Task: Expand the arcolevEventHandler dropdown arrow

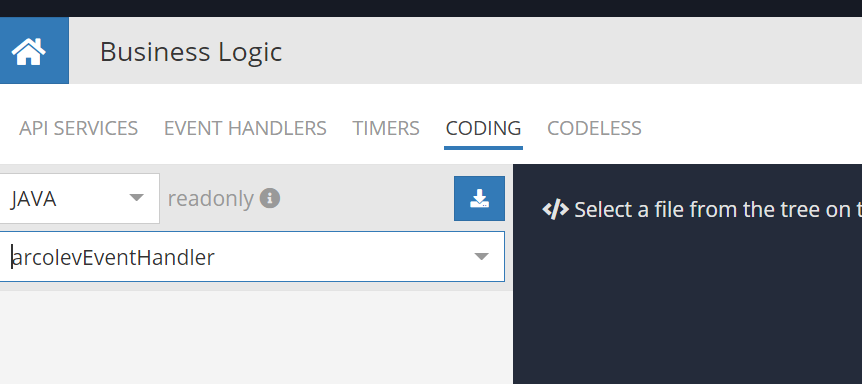Action: [x=482, y=257]
